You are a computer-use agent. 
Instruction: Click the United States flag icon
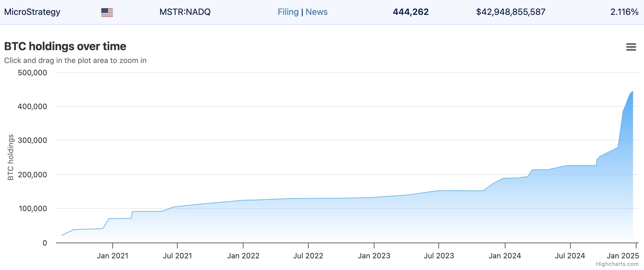tap(107, 12)
